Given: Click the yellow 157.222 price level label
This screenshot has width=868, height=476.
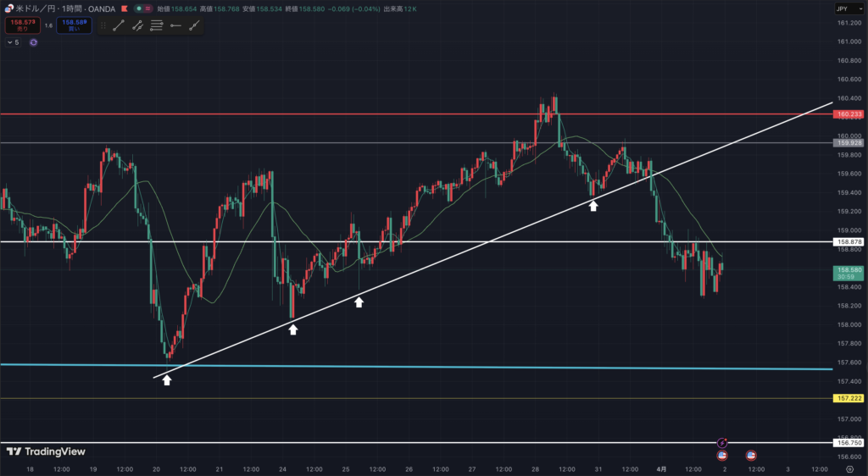Looking at the screenshot, I should (849, 398).
